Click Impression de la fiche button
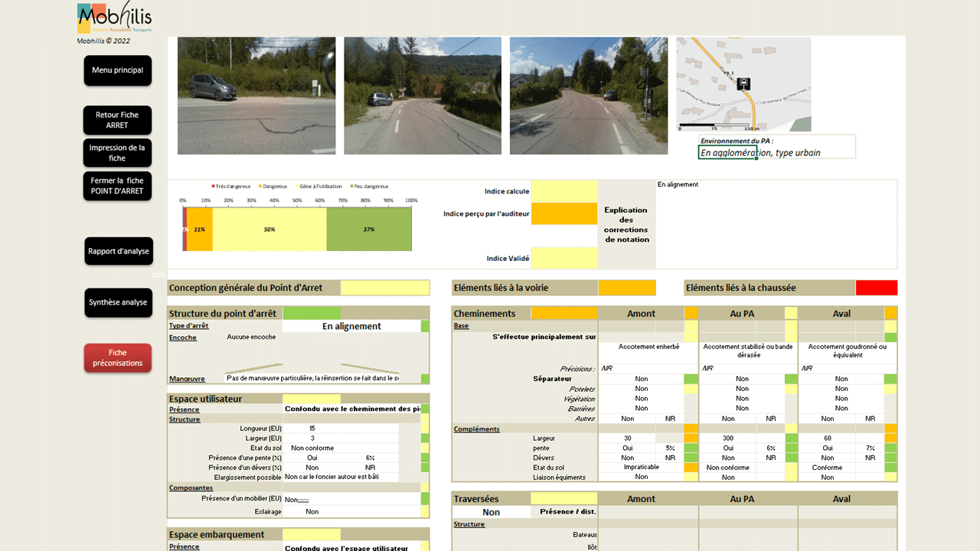The height and width of the screenshot is (551, 980). [117, 153]
